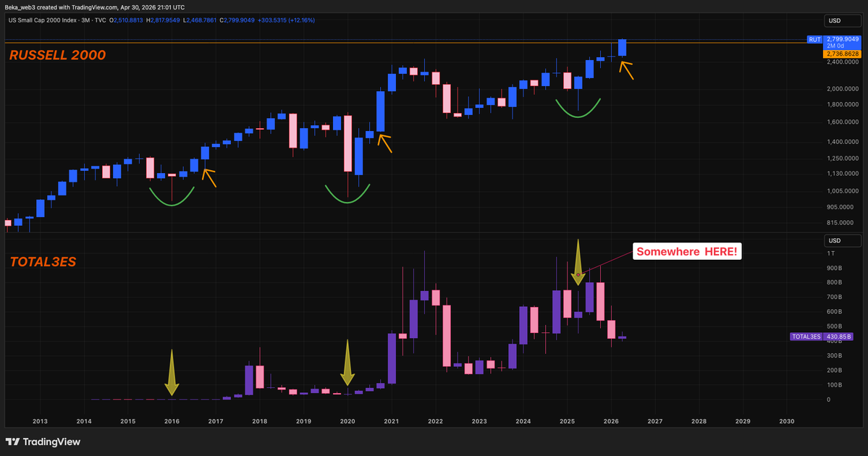This screenshot has width=868, height=456.
Task: Click the Beka_web3 created with TradingView.com header
Action: tap(95, 7)
